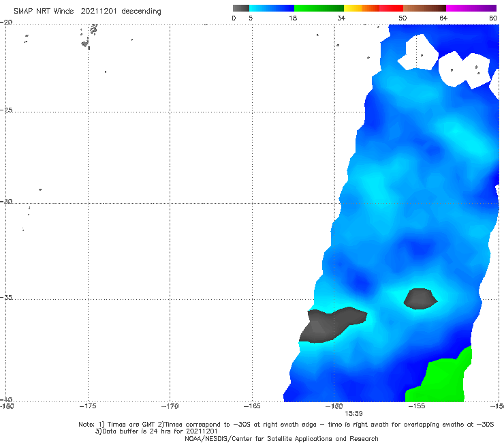
Task: Click the longitude axis label '-160'
Action: point(334,406)
